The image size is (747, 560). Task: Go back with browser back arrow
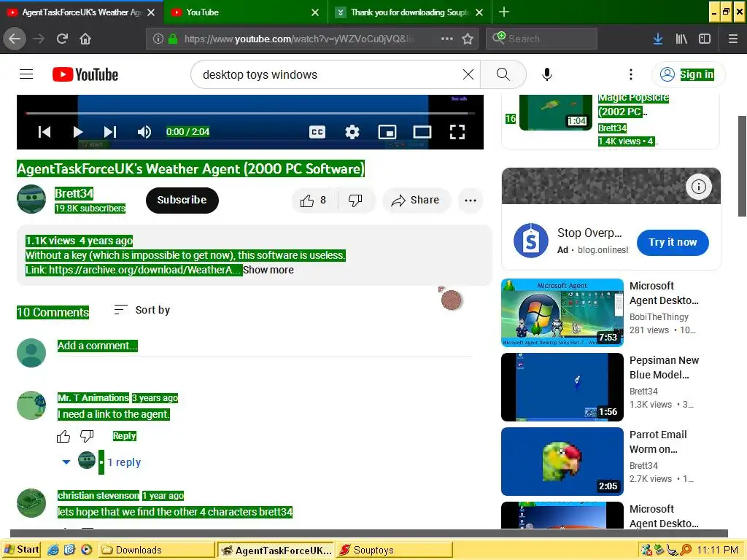(x=15, y=39)
